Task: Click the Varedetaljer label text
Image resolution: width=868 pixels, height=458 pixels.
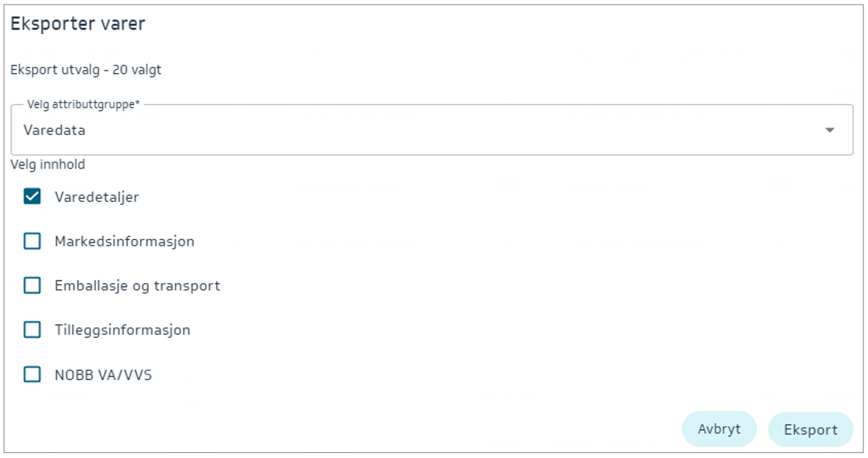Action: (97, 197)
